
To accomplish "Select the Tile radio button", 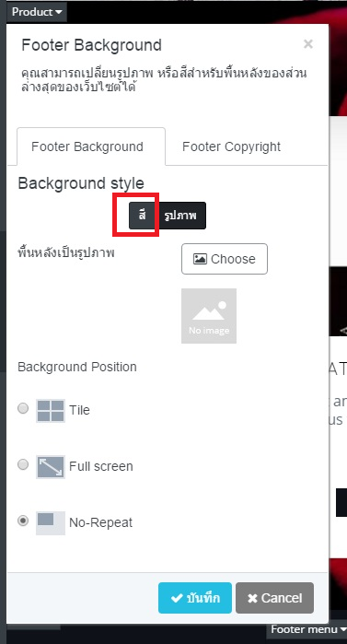I will 23,408.
